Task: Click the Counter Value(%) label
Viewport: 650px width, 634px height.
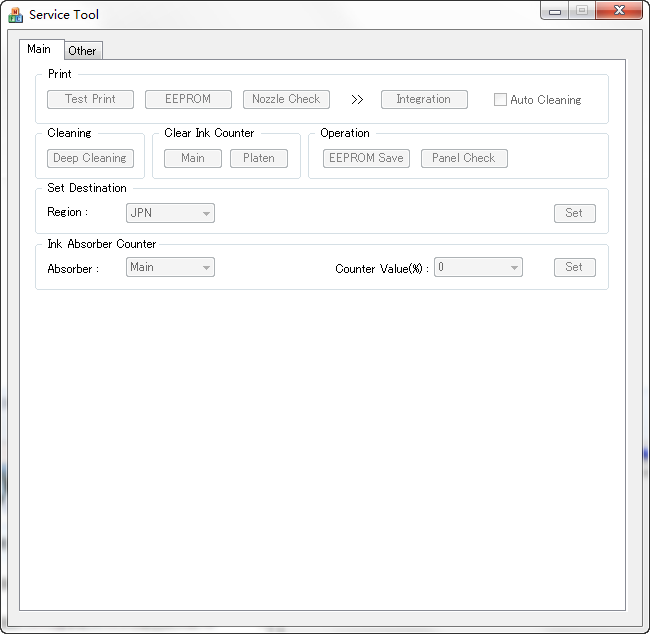Action: (x=381, y=269)
